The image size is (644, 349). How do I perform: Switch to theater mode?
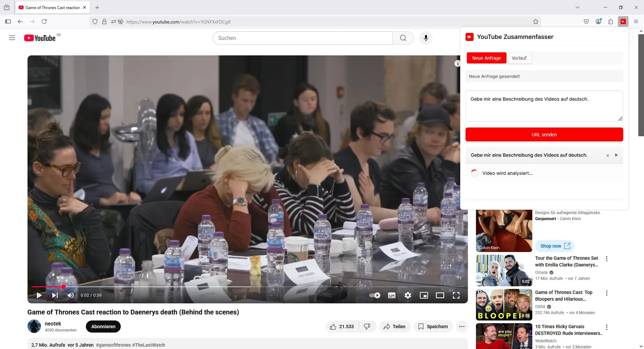pyautogui.click(x=440, y=295)
